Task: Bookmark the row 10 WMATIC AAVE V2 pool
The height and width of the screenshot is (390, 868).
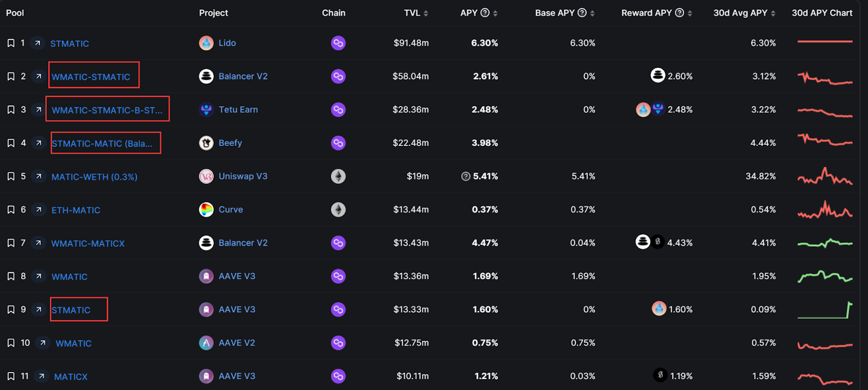Action: pyautogui.click(x=11, y=343)
